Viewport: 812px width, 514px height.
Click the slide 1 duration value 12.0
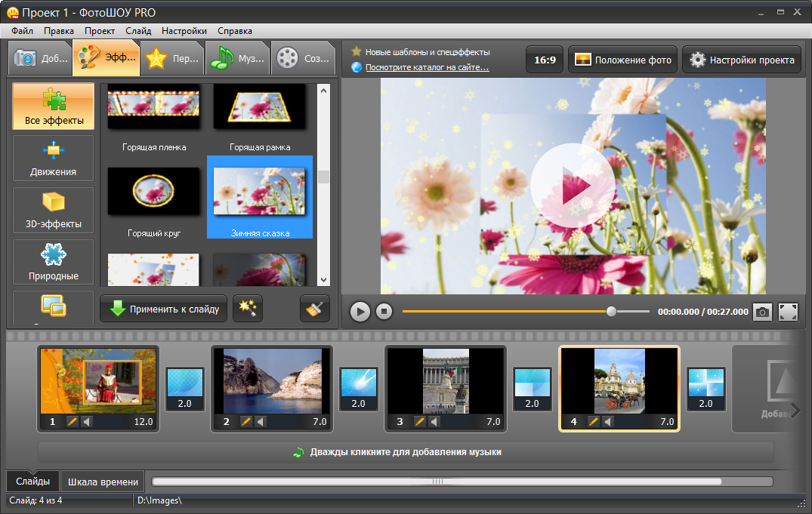point(144,422)
